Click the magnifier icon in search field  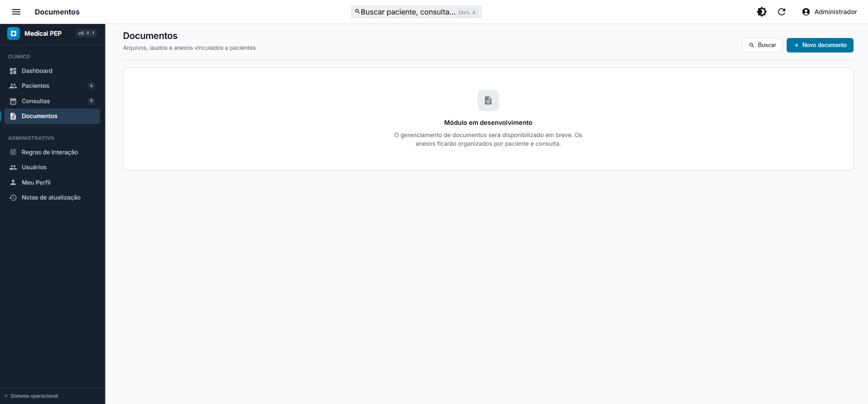coord(357,12)
